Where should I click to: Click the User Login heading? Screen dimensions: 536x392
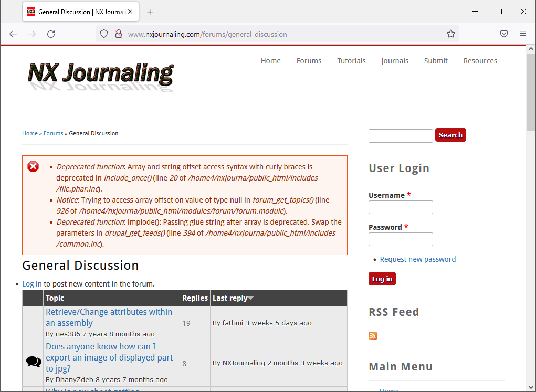[399, 168]
